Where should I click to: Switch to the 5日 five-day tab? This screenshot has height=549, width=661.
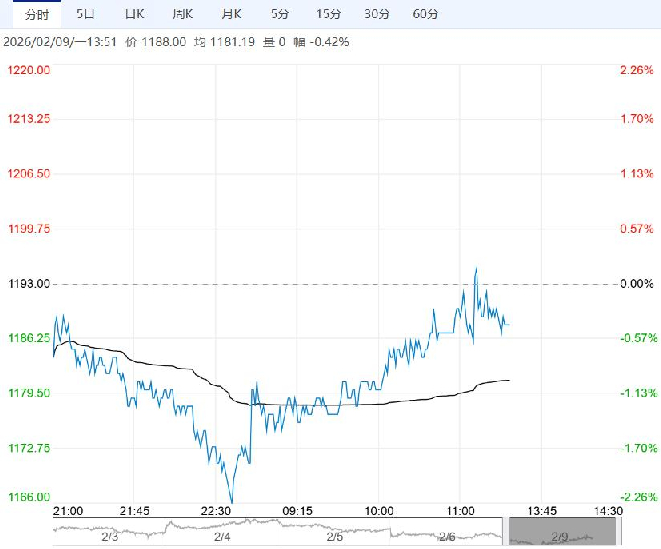click(86, 14)
